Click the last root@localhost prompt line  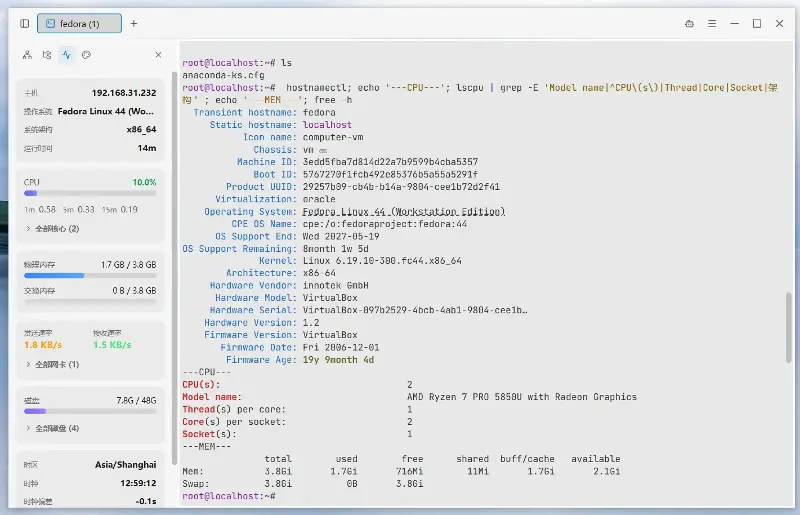229,496
